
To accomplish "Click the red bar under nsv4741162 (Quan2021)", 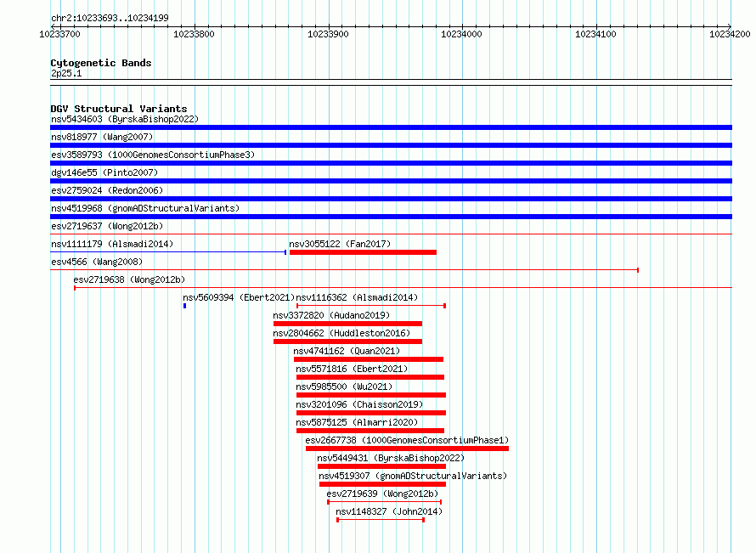I will [x=369, y=359].
